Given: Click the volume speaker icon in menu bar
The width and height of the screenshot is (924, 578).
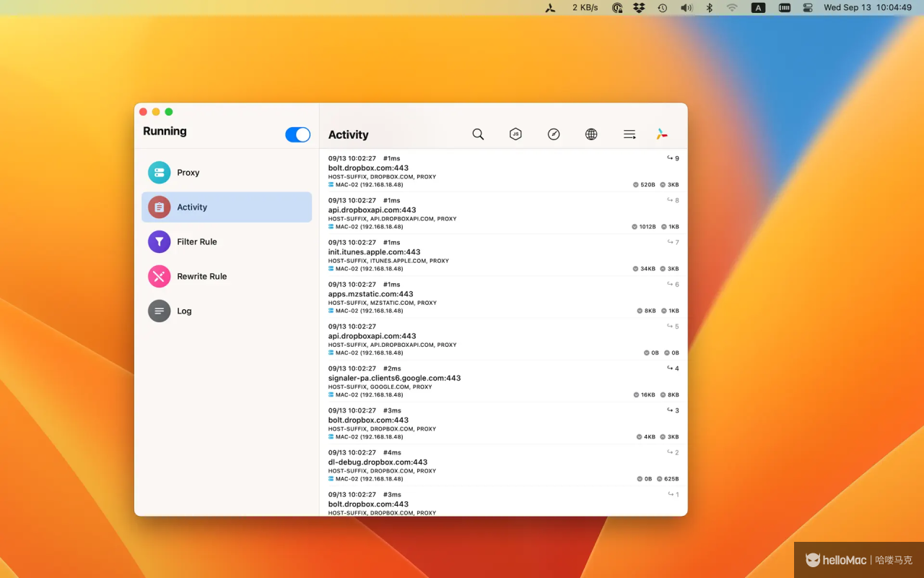Looking at the screenshot, I should coord(686,8).
